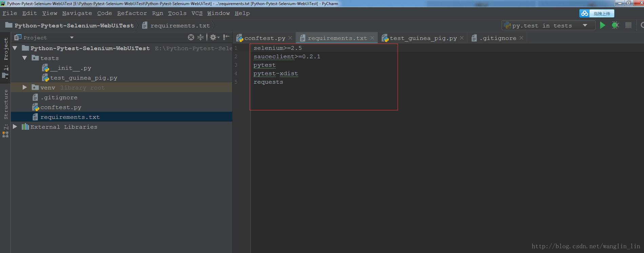Click the gray stop button
644x253 pixels.
[x=628, y=25]
